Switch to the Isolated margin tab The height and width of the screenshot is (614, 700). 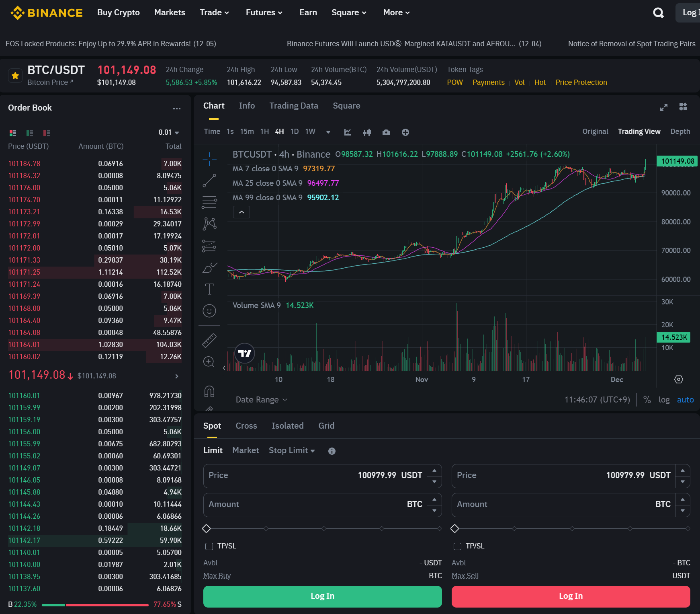click(287, 426)
